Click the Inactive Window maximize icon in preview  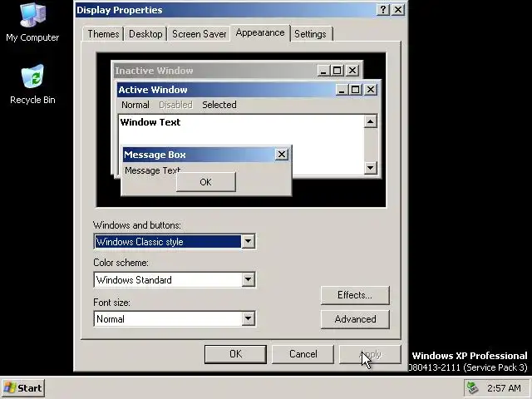pyautogui.click(x=337, y=71)
